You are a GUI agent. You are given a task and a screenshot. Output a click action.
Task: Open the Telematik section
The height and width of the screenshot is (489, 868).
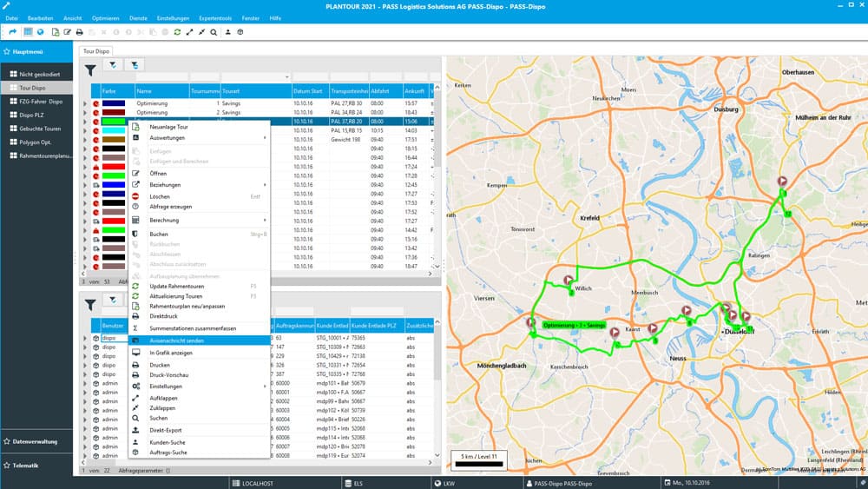[x=36, y=466]
